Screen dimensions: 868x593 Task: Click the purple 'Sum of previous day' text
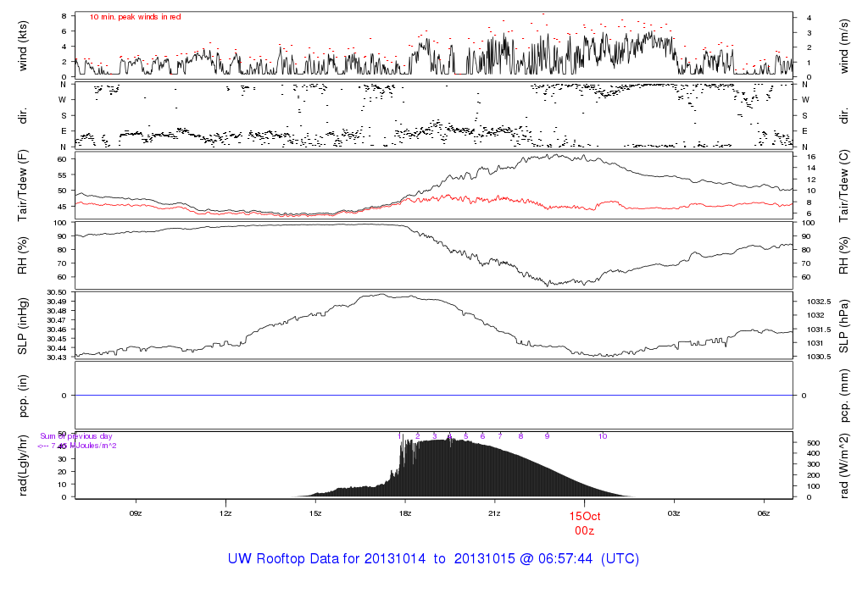pyautogui.click(x=76, y=436)
